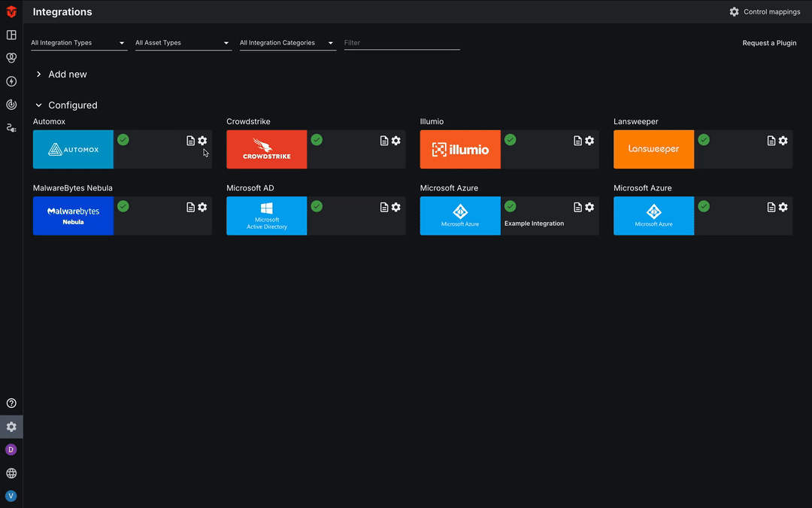Open Control mappings
Screen dimensions: 812x508
(765, 11)
